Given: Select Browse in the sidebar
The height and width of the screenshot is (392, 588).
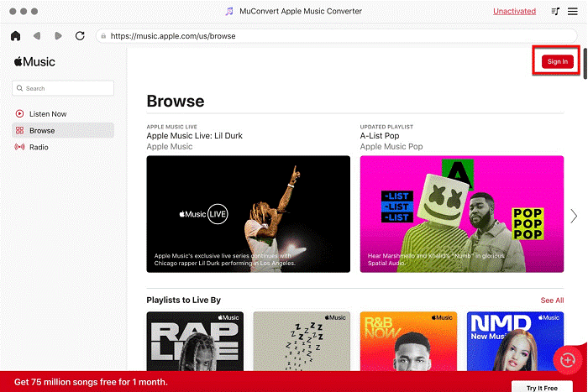Looking at the screenshot, I should coord(41,130).
